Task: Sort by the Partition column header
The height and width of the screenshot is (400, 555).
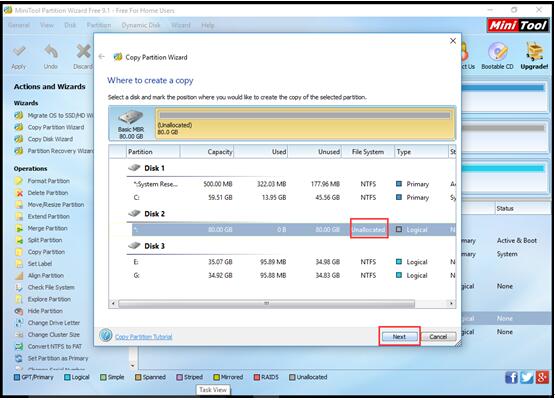Action: (x=153, y=152)
